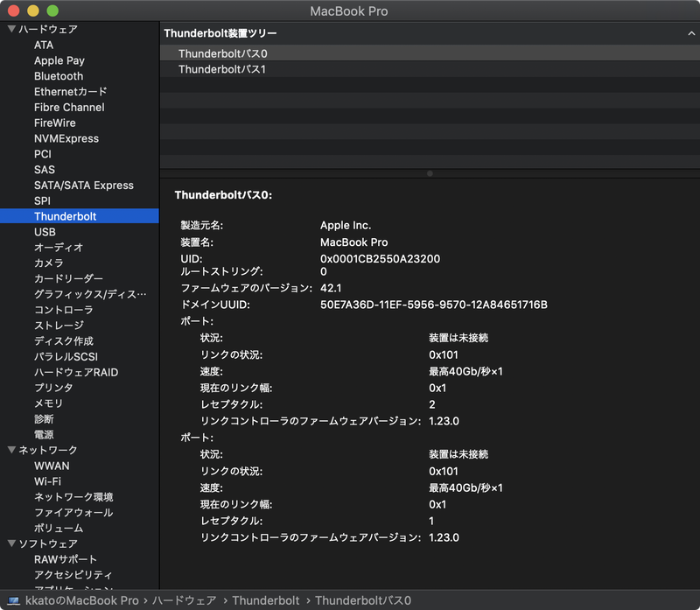Select メモリ in the sidebar
Viewport: 700px width, 610px height.
[x=49, y=403]
